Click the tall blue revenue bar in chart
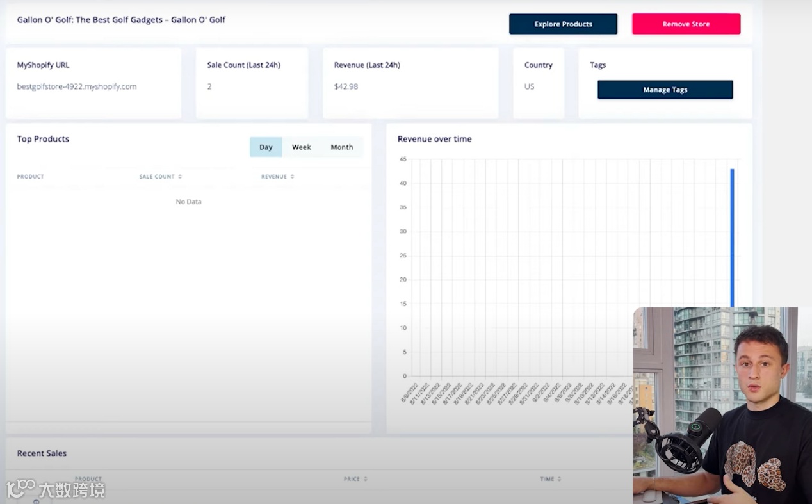This screenshot has height=504, width=812. click(732, 238)
